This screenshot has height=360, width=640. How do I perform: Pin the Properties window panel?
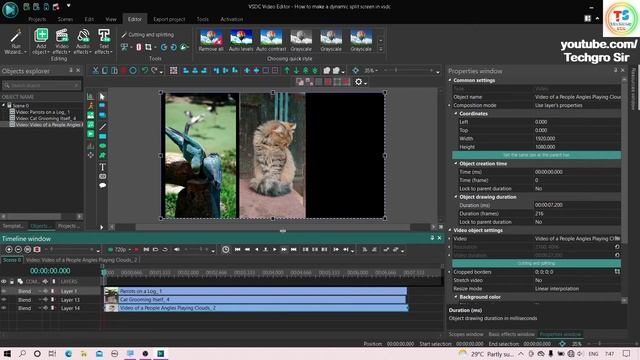click(x=615, y=71)
